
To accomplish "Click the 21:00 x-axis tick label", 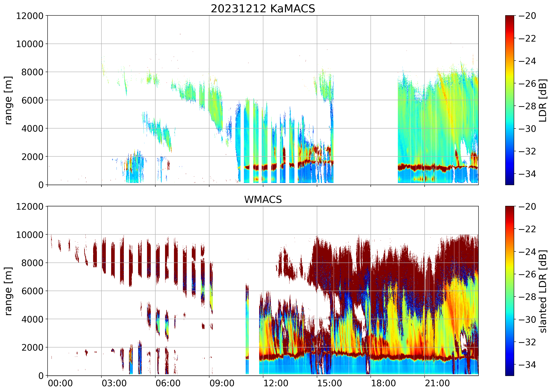I will pyautogui.click(x=437, y=383).
